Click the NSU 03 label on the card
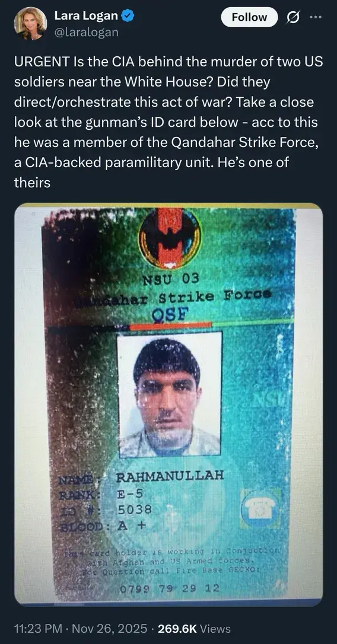The width and height of the screenshot is (337, 644). pos(170,280)
